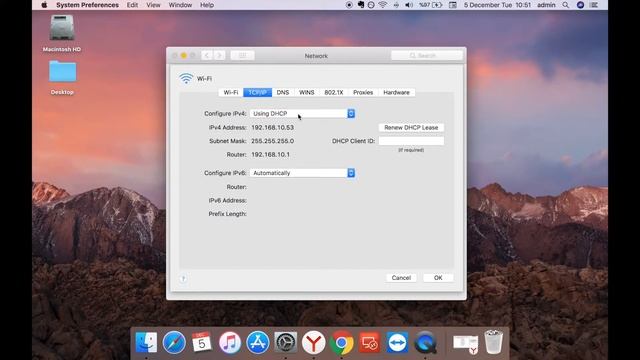Switch to the DNS tab
Image resolution: width=640 pixels, height=360 pixels.
(x=282, y=92)
